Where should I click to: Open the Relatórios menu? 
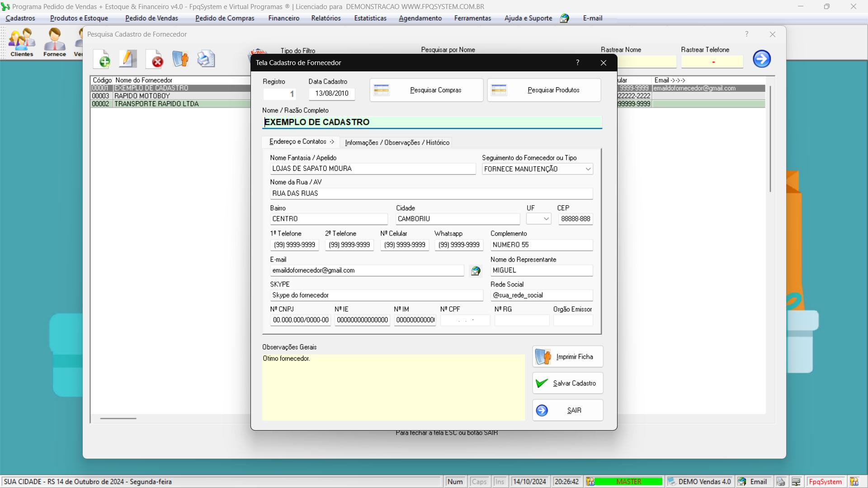click(x=326, y=19)
